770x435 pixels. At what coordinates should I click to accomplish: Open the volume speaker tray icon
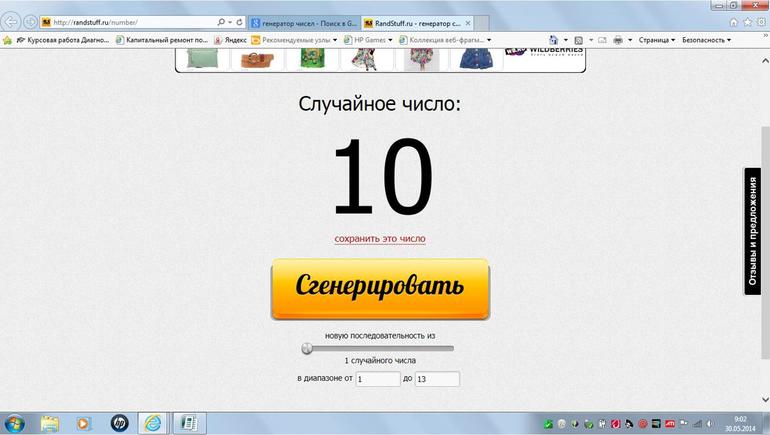point(710,423)
